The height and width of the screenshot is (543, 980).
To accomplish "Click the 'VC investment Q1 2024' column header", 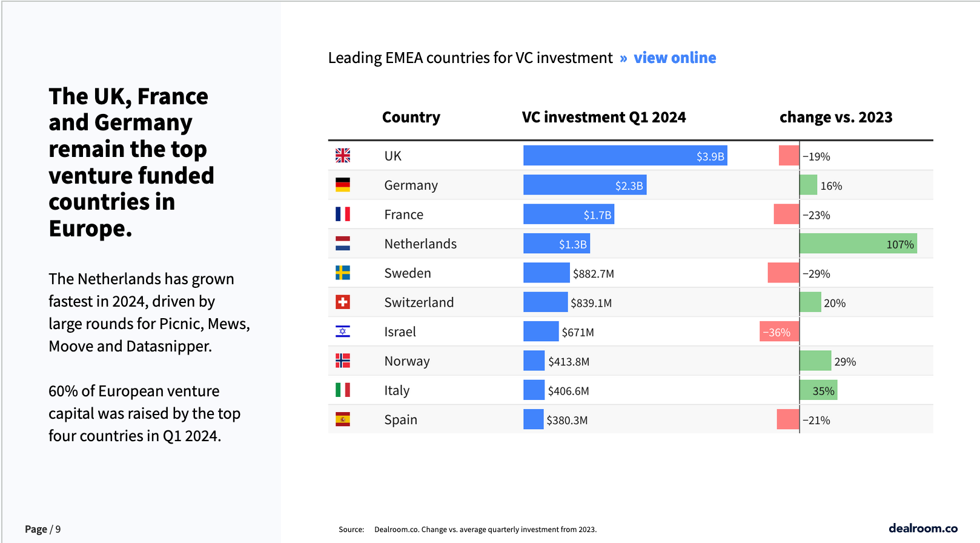I will coord(604,117).
